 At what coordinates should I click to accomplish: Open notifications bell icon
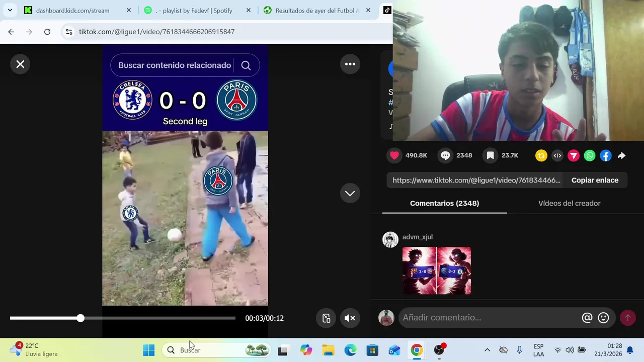coord(630,350)
